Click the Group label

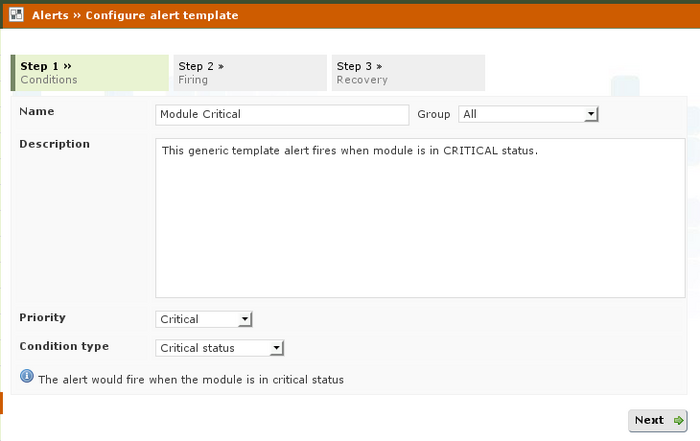coord(434,114)
